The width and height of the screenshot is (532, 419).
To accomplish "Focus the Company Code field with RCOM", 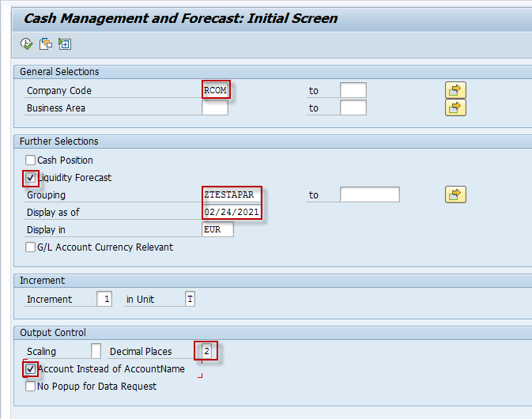I will click(x=215, y=90).
